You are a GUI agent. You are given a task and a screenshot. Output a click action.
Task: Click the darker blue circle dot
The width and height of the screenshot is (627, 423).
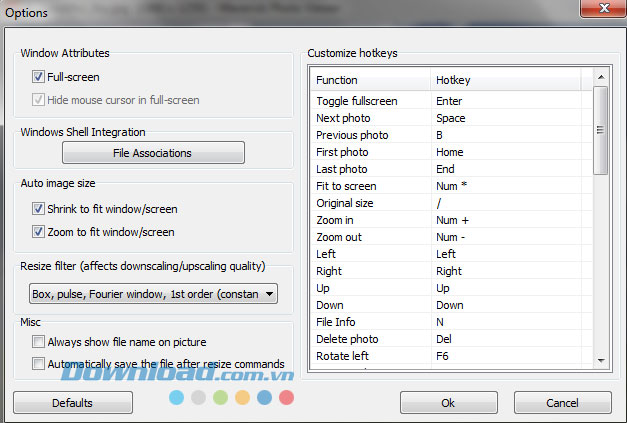tap(264, 397)
